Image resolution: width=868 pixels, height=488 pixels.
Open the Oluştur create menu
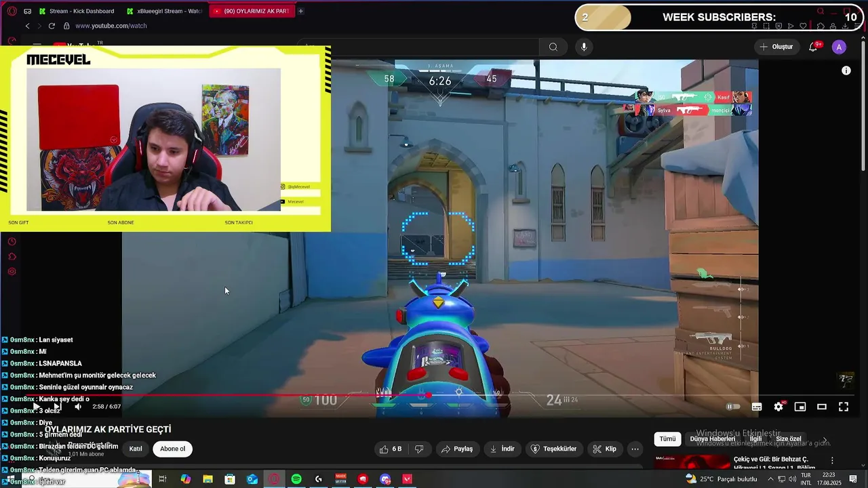pyautogui.click(x=776, y=47)
